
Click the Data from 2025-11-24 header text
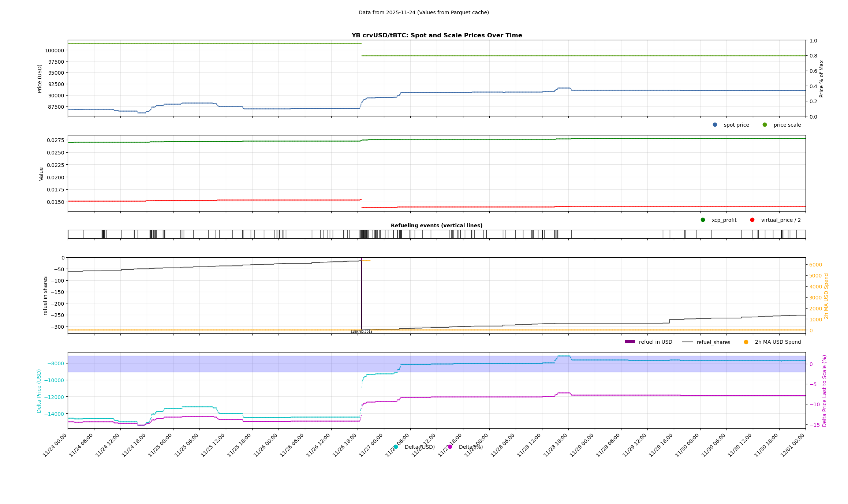click(x=423, y=12)
